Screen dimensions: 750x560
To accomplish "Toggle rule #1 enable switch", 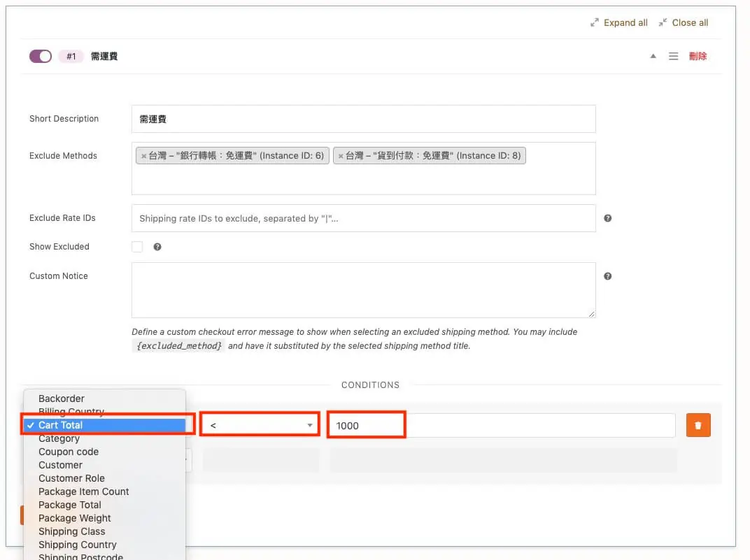I will (x=40, y=57).
